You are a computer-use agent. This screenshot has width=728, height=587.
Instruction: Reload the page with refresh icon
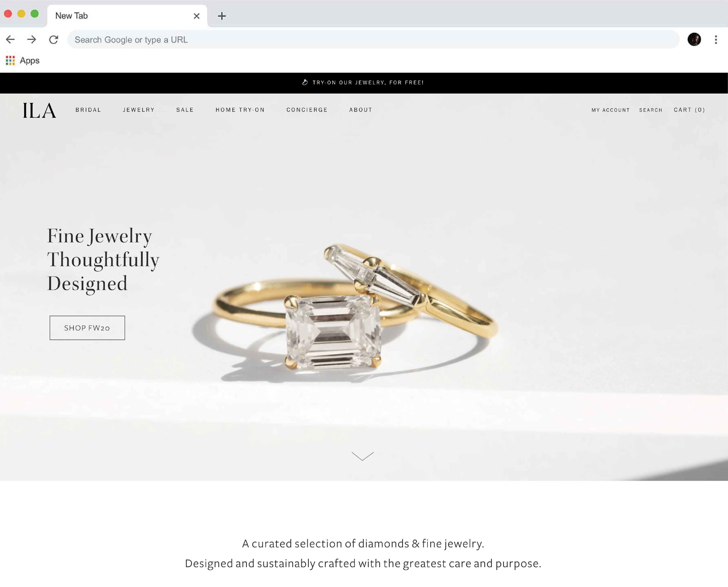click(x=54, y=40)
